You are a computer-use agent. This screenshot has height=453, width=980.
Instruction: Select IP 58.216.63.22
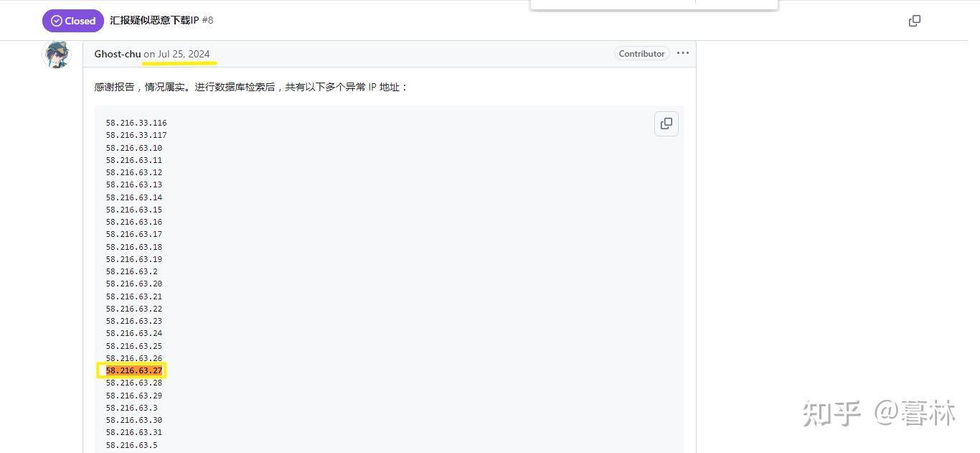(x=134, y=309)
